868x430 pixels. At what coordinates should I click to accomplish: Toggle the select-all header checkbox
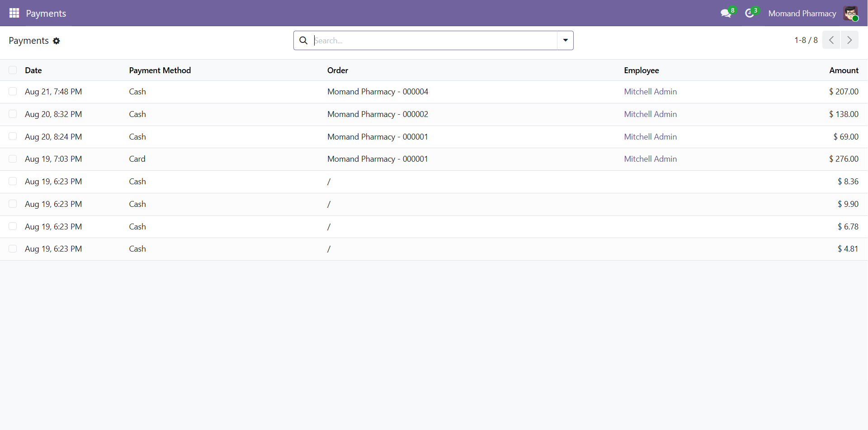pos(13,70)
